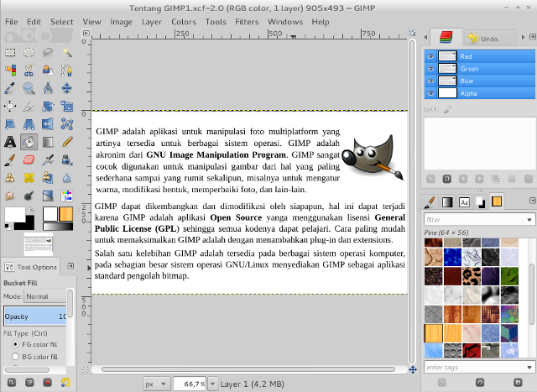537x392 pixels.
Task: Open the Patterns dock tab configuration menu
Action: coord(532,200)
